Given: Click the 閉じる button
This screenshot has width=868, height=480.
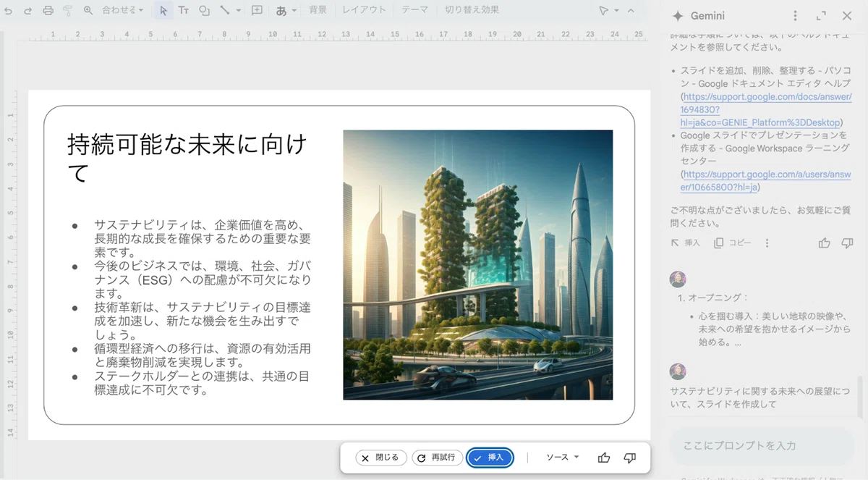Looking at the screenshot, I should pos(380,458).
